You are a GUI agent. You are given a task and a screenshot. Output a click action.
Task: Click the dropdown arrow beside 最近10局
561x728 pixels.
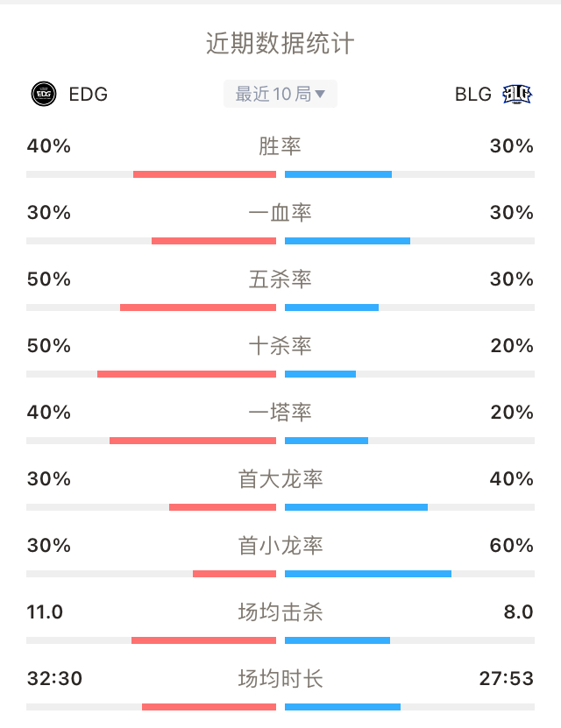click(x=320, y=95)
